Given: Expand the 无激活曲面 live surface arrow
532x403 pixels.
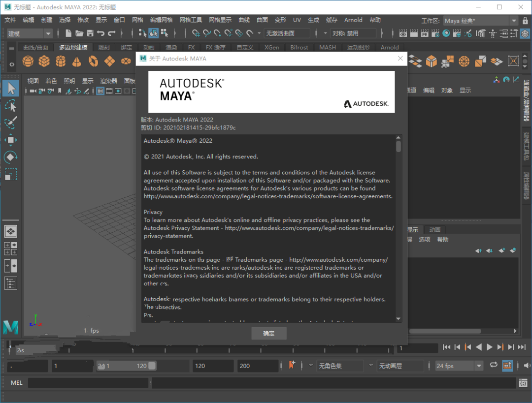Looking at the screenshot, I should (259, 33).
